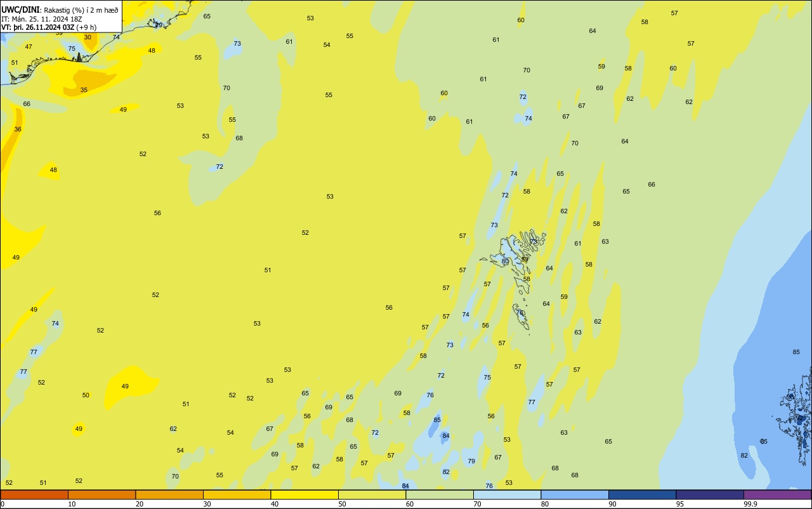Click the '90' legend scale label
The height and width of the screenshot is (509, 812).
[x=612, y=504]
